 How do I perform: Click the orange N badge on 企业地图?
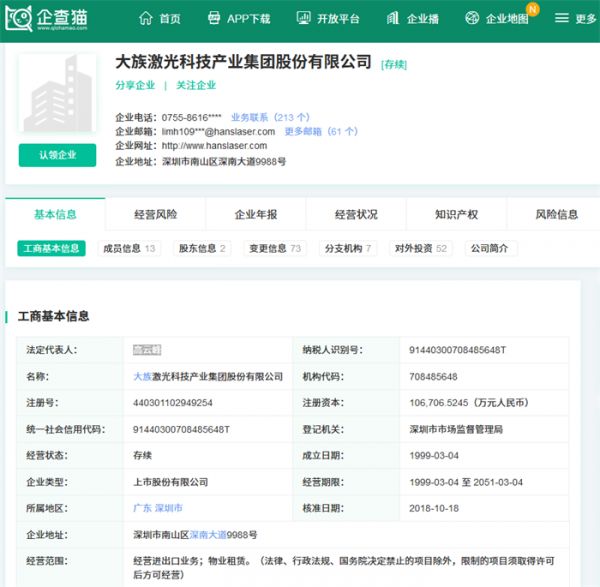point(533,9)
